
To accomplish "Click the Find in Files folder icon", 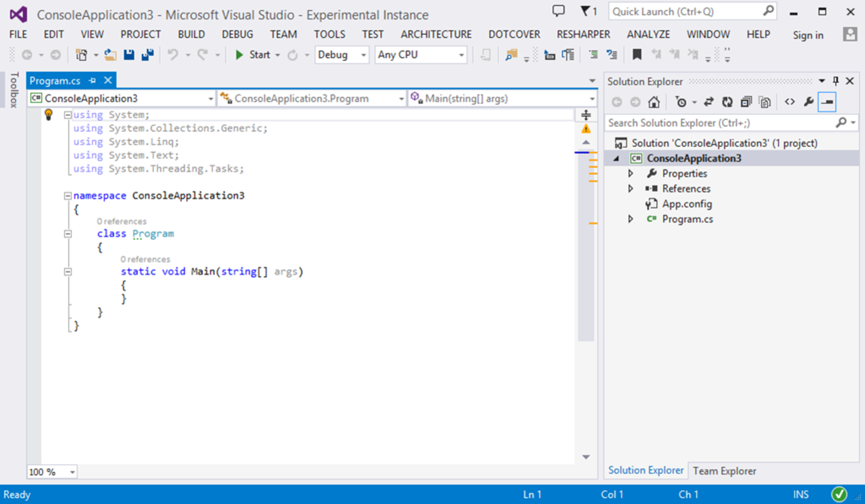I will click(511, 55).
